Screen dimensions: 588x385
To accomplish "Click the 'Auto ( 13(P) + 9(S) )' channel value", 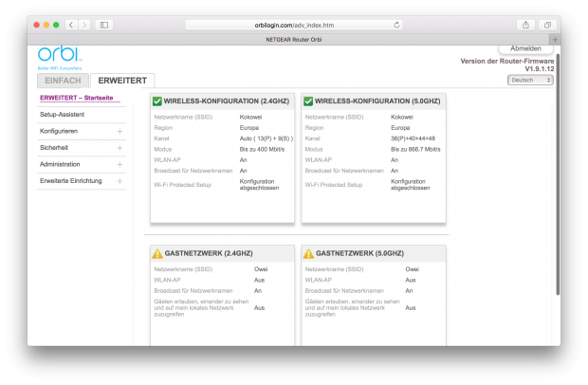I will point(266,138).
